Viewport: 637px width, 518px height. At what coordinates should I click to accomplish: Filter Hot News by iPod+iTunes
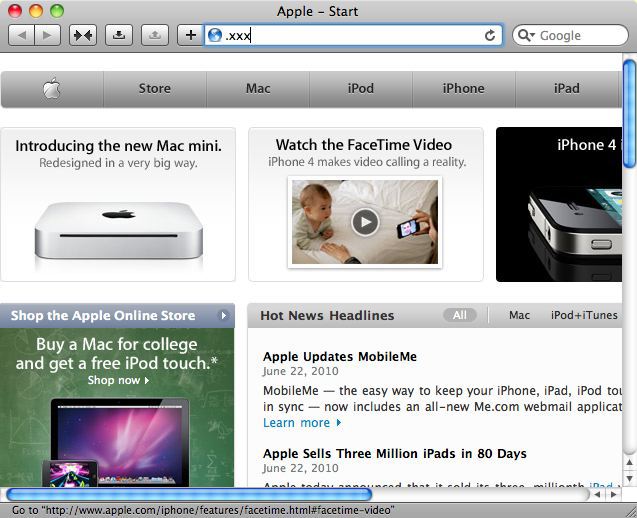(x=584, y=315)
